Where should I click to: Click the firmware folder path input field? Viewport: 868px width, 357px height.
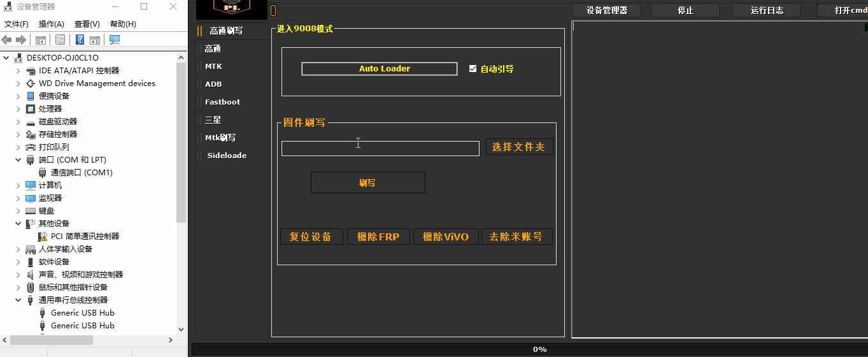(380, 149)
